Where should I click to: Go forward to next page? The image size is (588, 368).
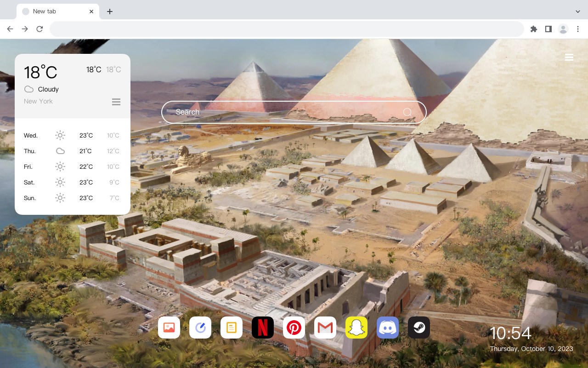(x=25, y=29)
